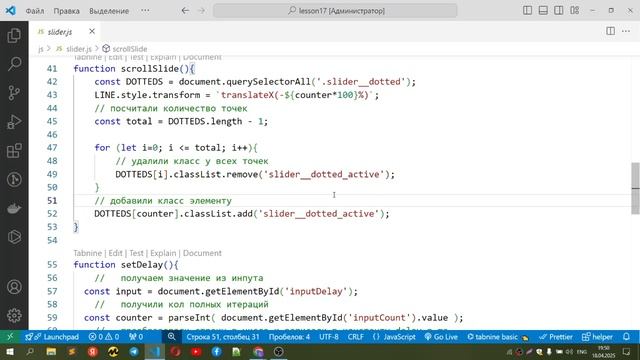
Task: Click the lesson17 command center search box
Action: click(x=335, y=11)
